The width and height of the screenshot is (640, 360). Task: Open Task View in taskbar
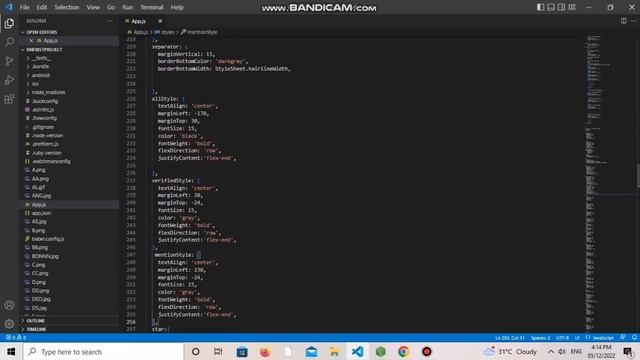tap(218, 351)
